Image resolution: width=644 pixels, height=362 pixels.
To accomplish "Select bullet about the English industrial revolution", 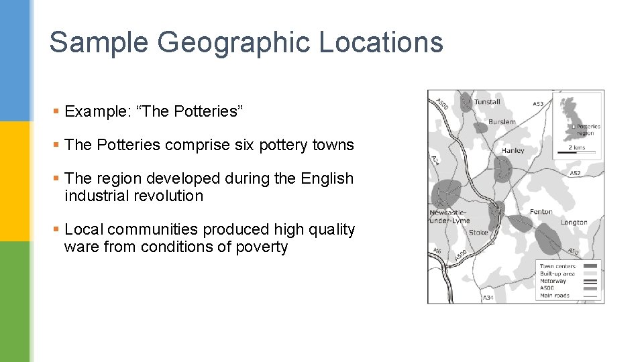I will [x=209, y=187].
